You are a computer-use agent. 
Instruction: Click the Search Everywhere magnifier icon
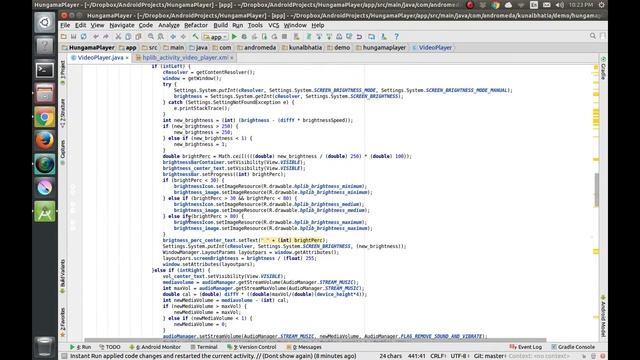coord(593,36)
